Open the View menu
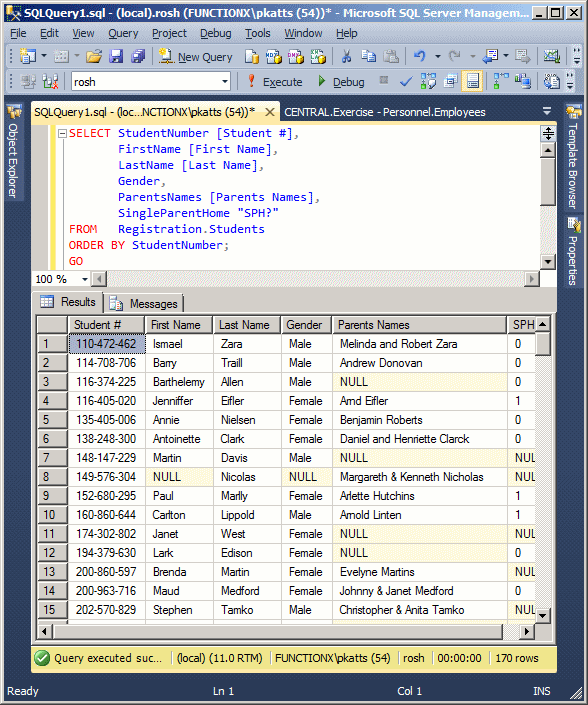This screenshot has width=588, height=705. click(83, 33)
